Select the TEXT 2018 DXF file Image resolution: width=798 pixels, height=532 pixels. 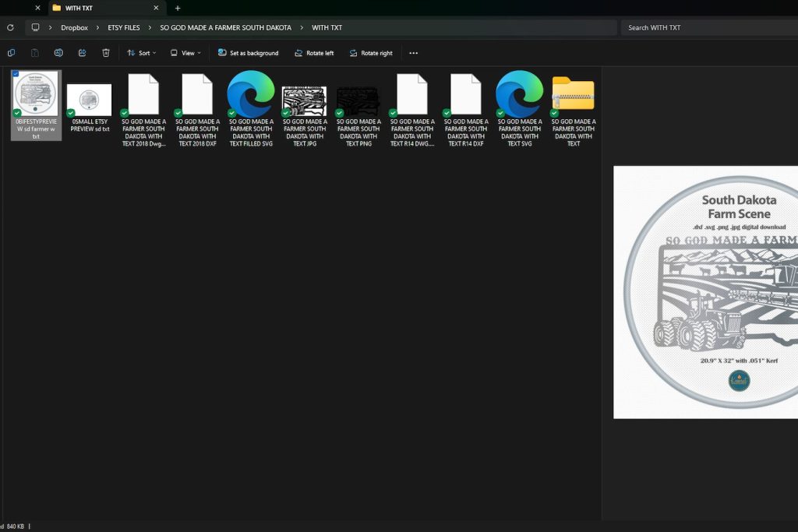click(197, 94)
